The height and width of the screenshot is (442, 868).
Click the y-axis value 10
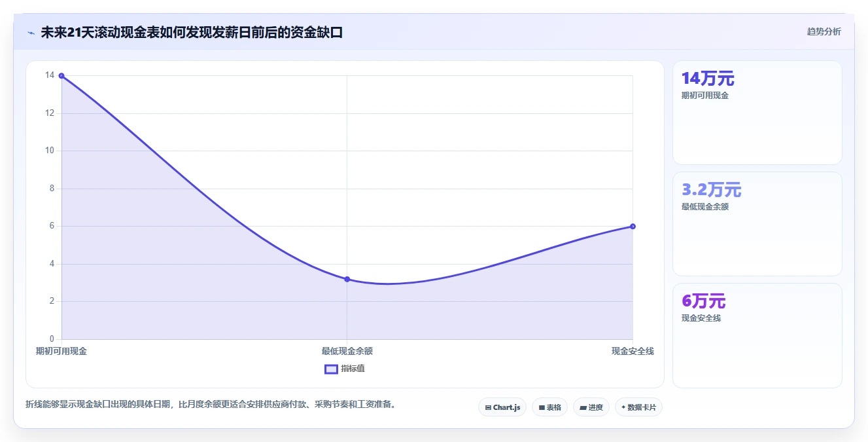(50, 151)
